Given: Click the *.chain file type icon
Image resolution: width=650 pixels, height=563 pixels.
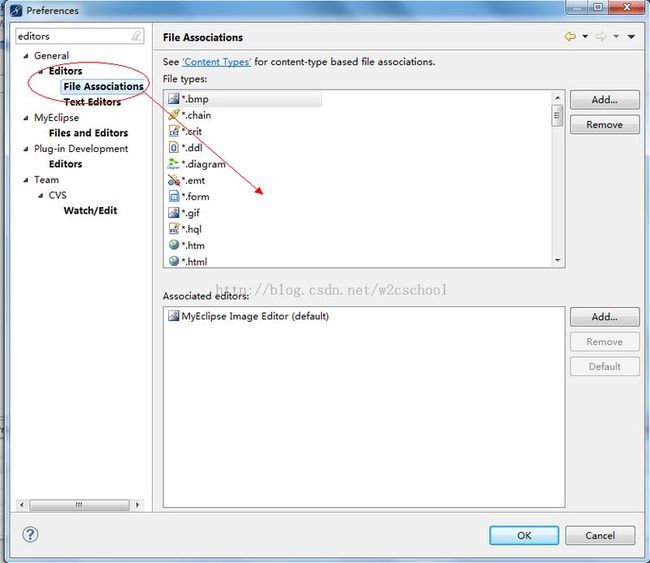Looking at the screenshot, I should coord(174,115).
